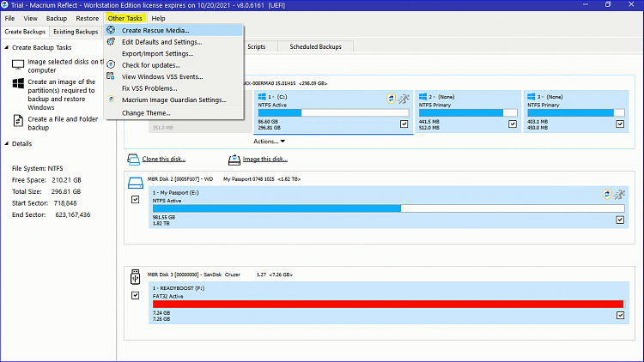Select Create Rescue Media menu entry
Screen dimensions: 644x362
point(173,30)
